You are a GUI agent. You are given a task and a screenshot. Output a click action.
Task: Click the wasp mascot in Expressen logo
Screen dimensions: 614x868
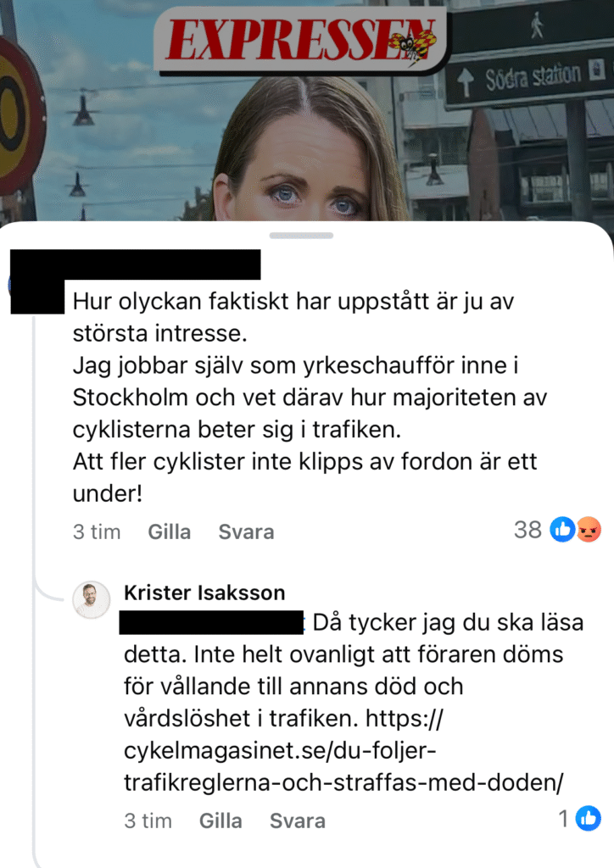(x=412, y=42)
